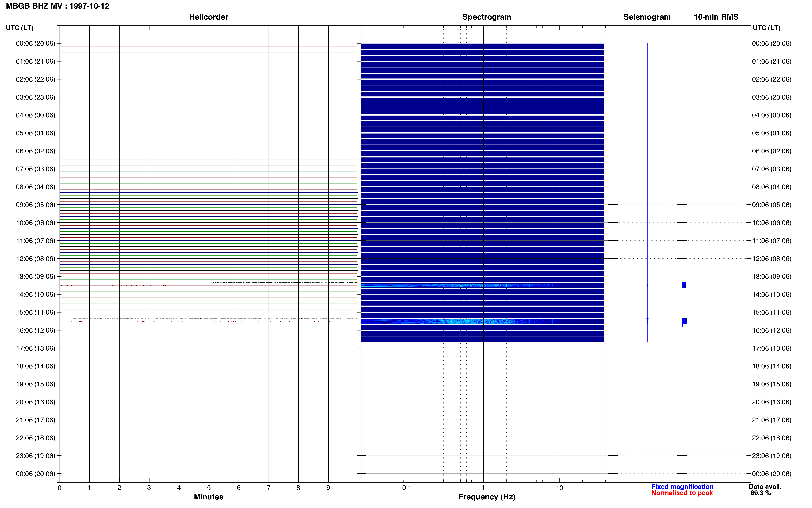Click the Seismogram panel heading
The height and width of the screenshot is (508, 812).
click(647, 17)
